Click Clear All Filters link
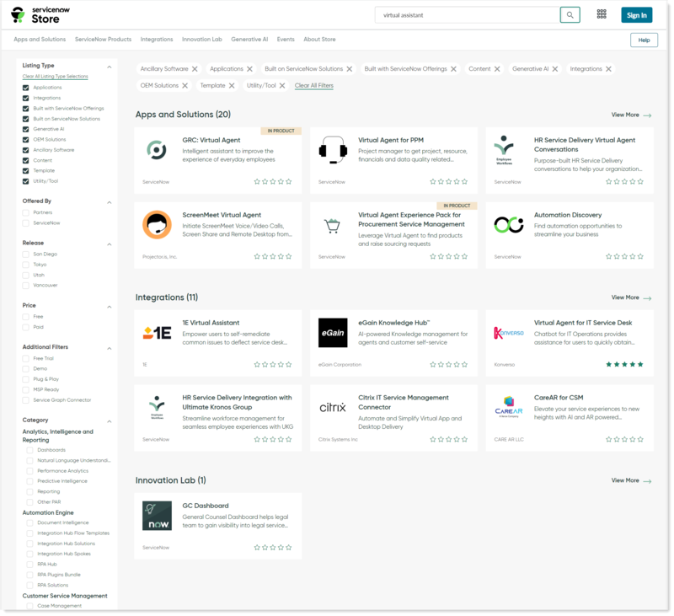 point(314,86)
